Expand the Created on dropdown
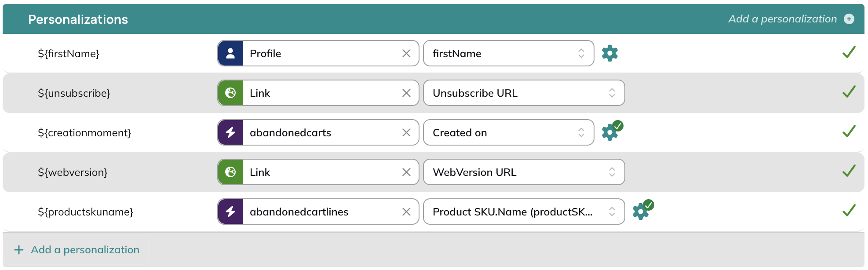This screenshot has width=868, height=270. (x=509, y=132)
